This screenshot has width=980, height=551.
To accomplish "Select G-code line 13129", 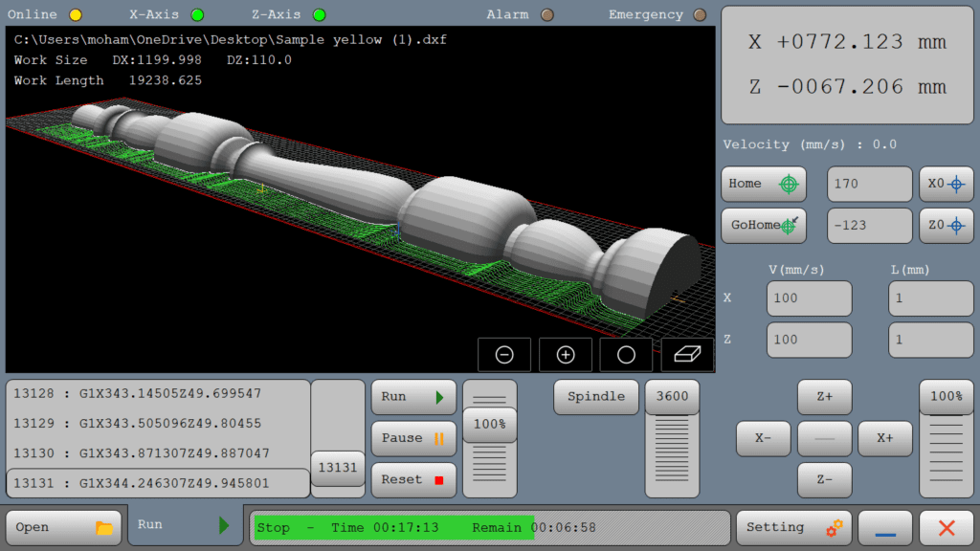I will [158, 424].
